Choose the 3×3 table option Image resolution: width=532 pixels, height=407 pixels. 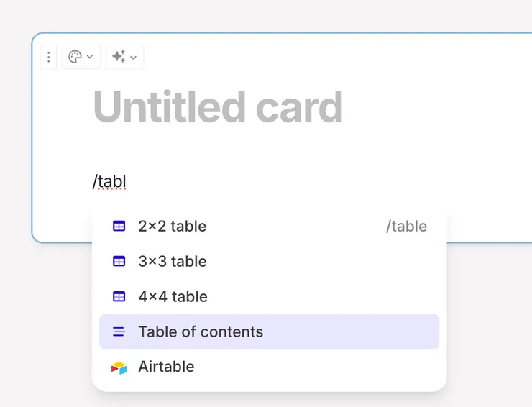tap(173, 262)
